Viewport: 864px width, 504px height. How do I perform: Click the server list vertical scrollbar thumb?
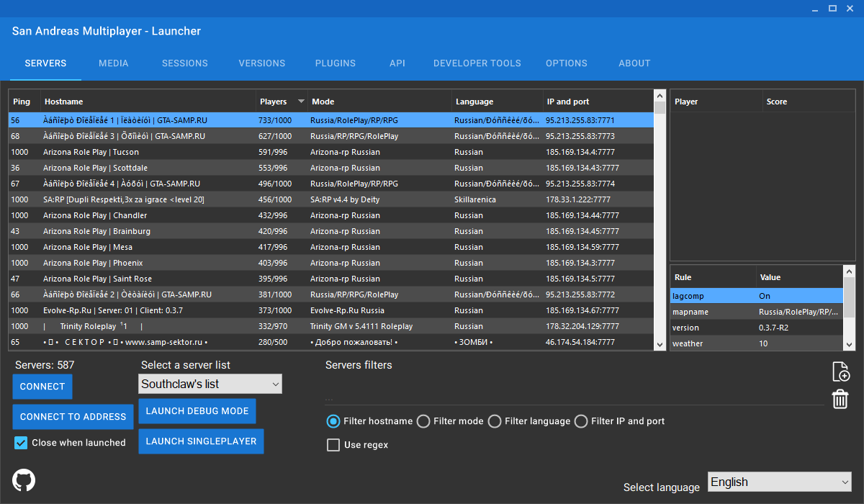(x=660, y=108)
